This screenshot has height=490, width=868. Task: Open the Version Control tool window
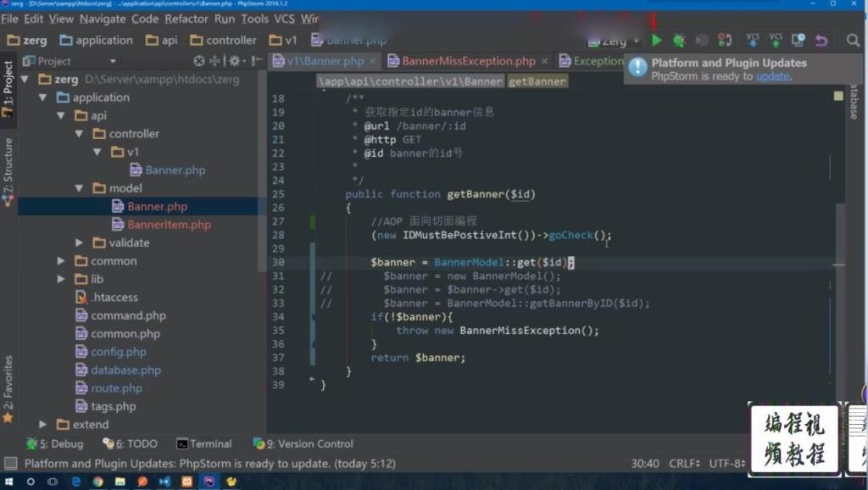(x=303, y=443)
